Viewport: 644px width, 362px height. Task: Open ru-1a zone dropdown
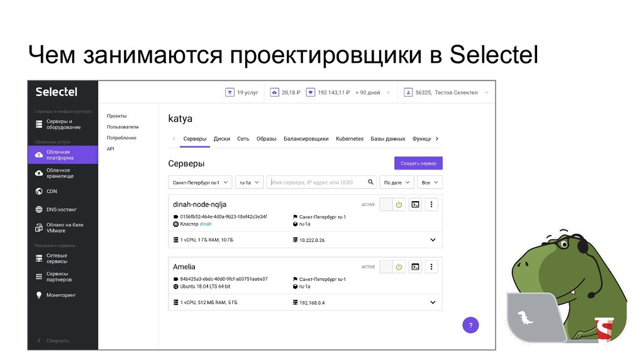tap(249, 182)
